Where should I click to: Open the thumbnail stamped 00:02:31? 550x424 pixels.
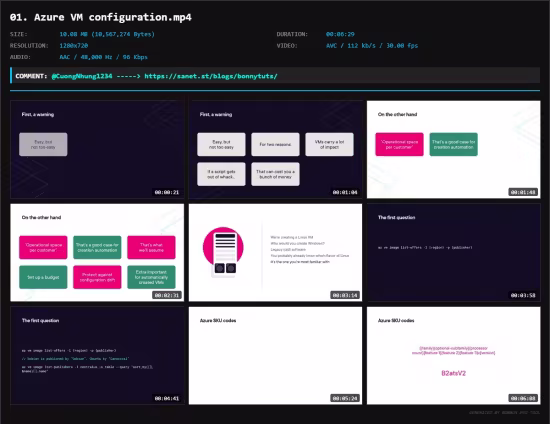point(97,253)
